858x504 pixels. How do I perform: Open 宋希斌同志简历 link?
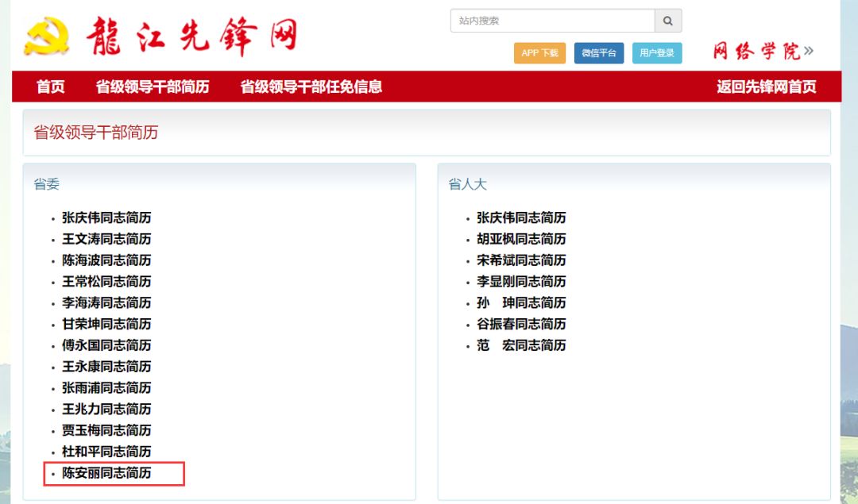521,260
